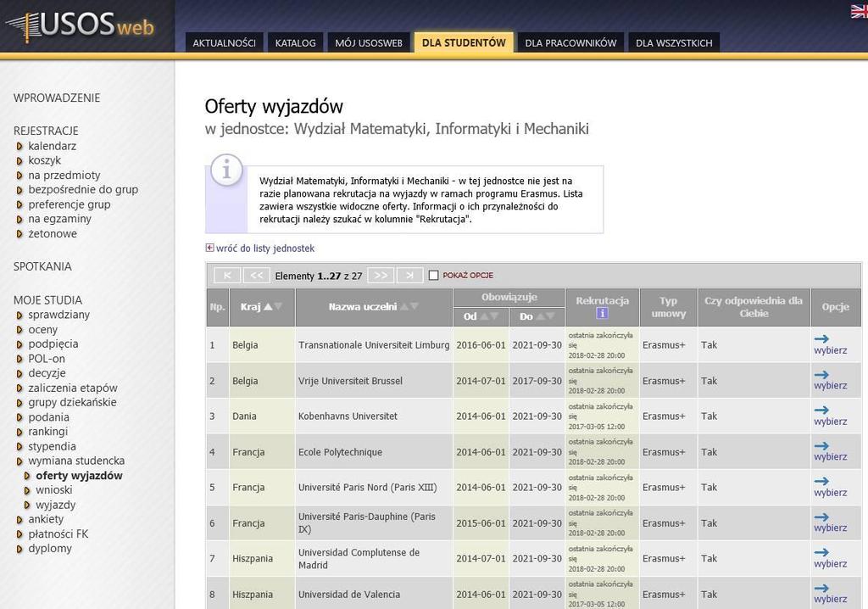Screen dimensions: 868x609
Task: Open MOJE STUDIA section
Action: pos(47,299)
